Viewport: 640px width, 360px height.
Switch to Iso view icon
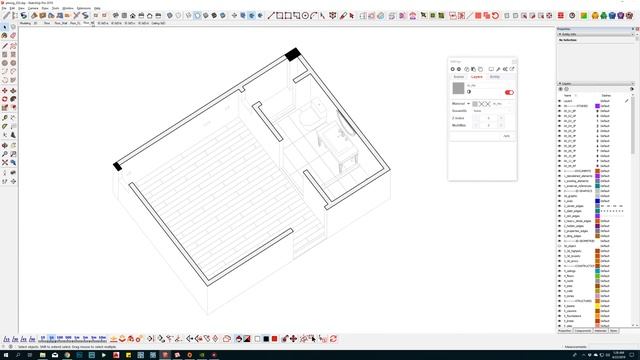point(116,16)
